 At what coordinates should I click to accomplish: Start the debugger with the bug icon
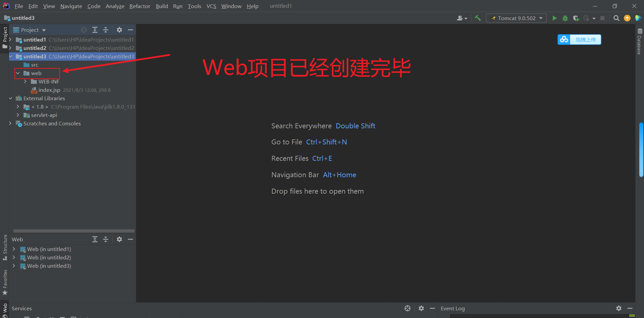[565, 18]
